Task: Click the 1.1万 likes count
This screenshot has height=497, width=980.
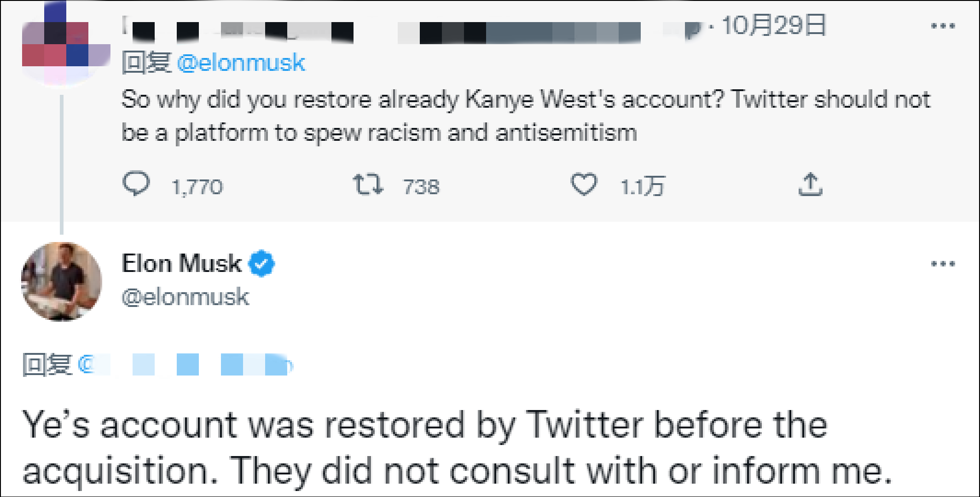Action: tap(642, 187)
